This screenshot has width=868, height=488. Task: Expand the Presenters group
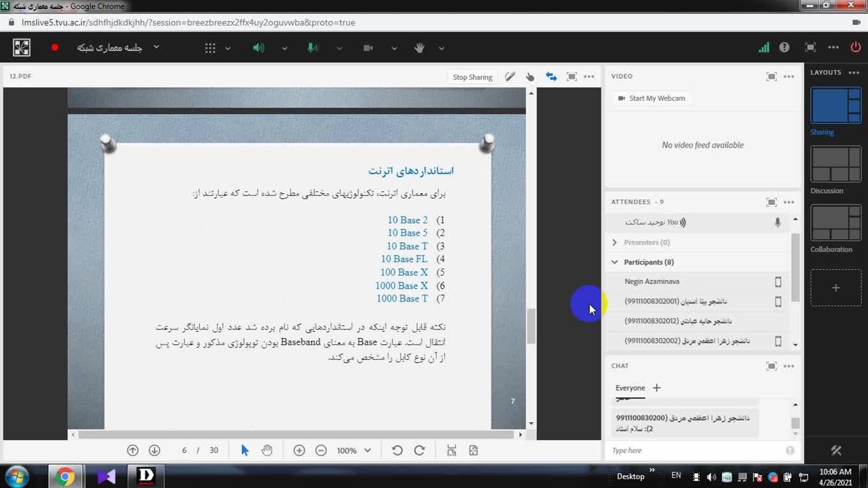pos(614,242)
